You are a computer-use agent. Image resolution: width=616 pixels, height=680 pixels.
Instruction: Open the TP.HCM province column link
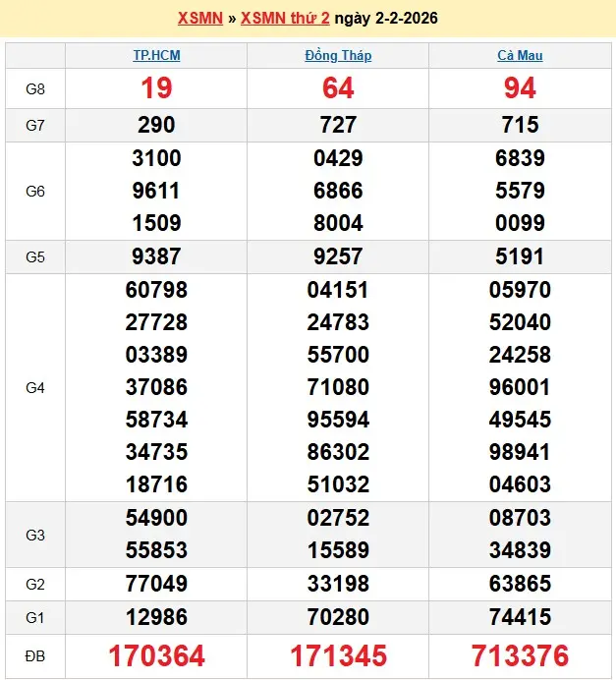click(x=156, y=56)
